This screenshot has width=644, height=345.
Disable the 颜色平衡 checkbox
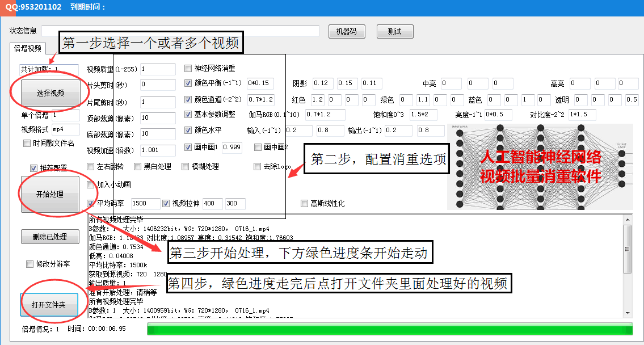(188, 83)
